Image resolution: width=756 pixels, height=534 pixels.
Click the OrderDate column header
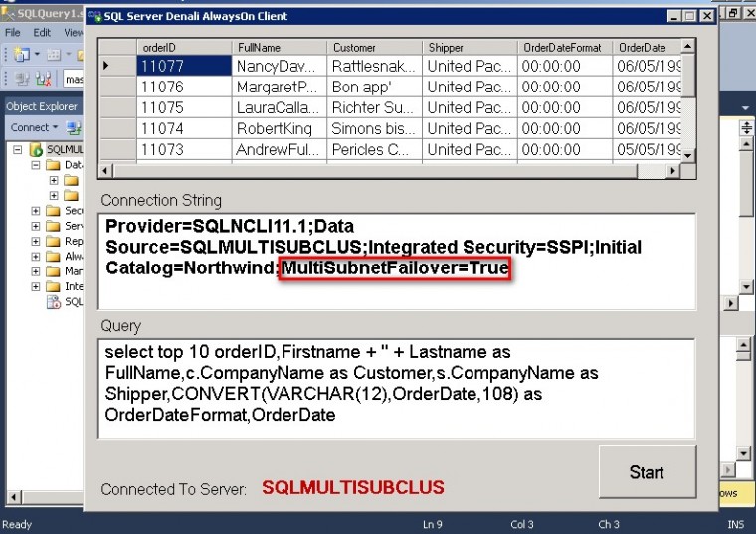pos(647,47)
